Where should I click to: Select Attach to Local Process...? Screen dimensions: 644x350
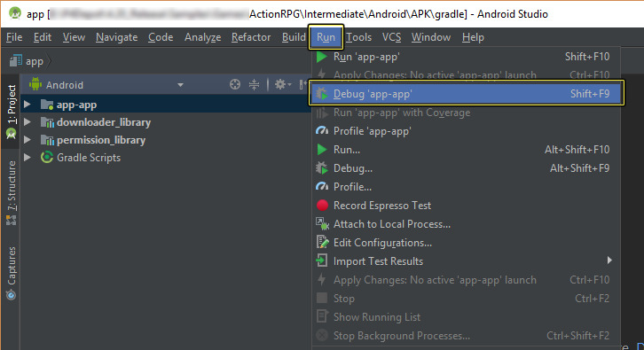pyautogui.click(x=466, y=224)
